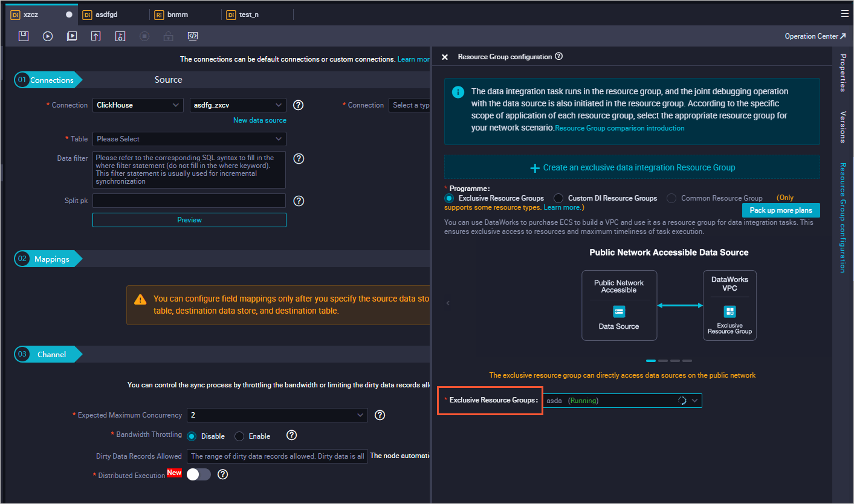Click the run with parameters icon

(x=72, y=36)
